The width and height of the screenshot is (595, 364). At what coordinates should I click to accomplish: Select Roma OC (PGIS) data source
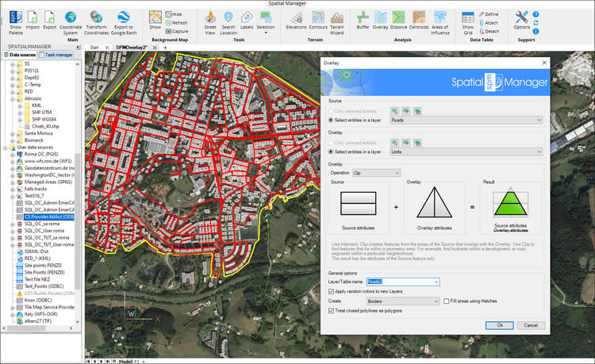41,154
